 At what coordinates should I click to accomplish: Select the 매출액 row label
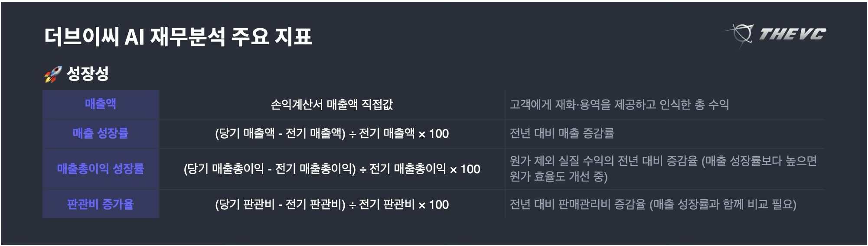click(x=101, y=104)
